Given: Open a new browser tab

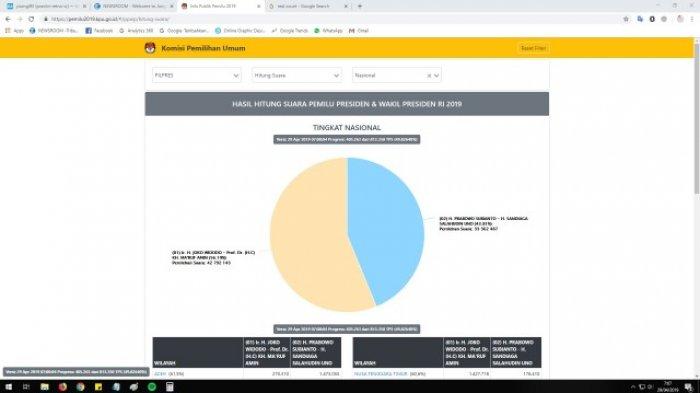Looking at the screenshot, I should 360,6.
